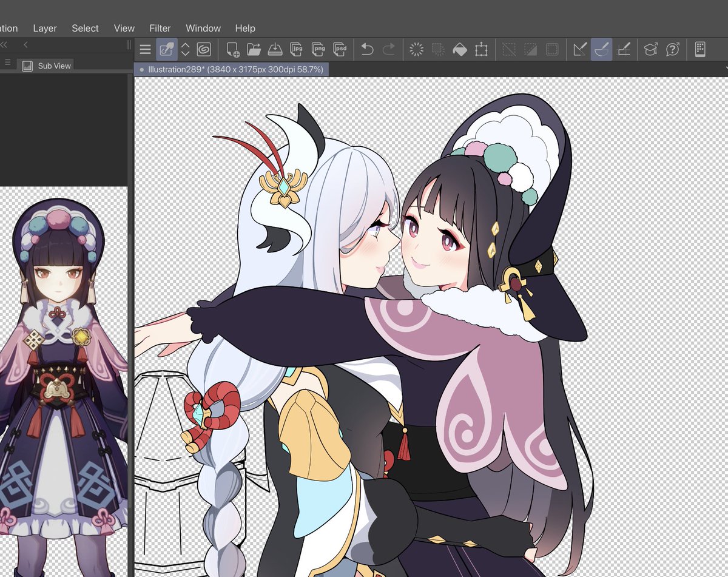Open the Window menu
728x577 pixels.
tap(203, 29)
